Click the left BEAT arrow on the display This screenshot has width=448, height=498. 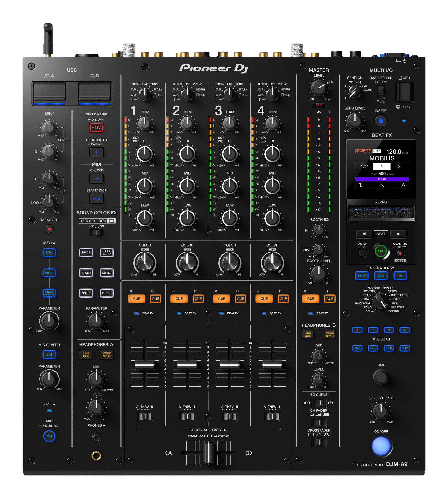click(364, 234)
